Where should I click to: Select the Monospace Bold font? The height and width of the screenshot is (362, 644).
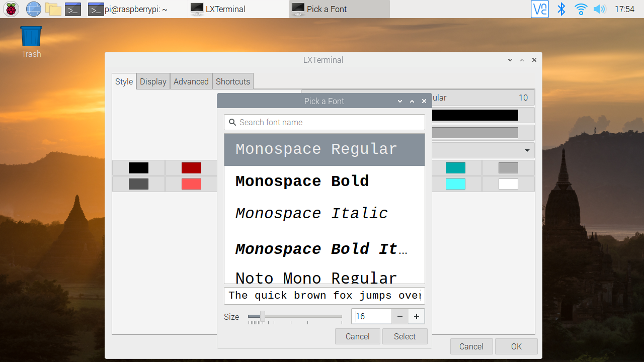(x=325, y=182)
